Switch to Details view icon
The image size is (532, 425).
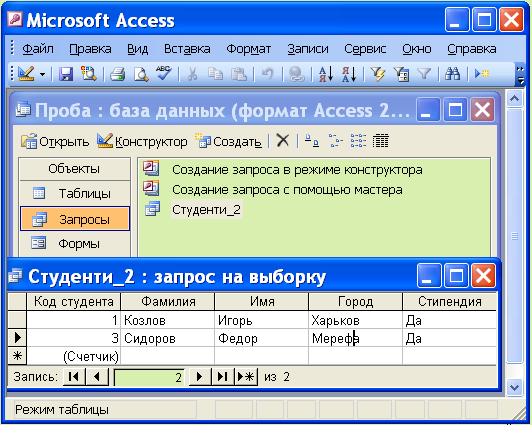point(380,140)
